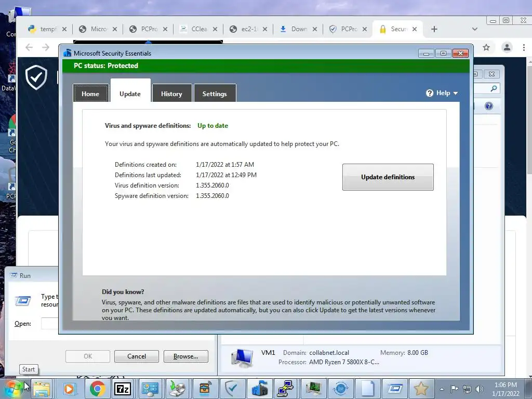Open the Chrome profile icon

point(507,47)
